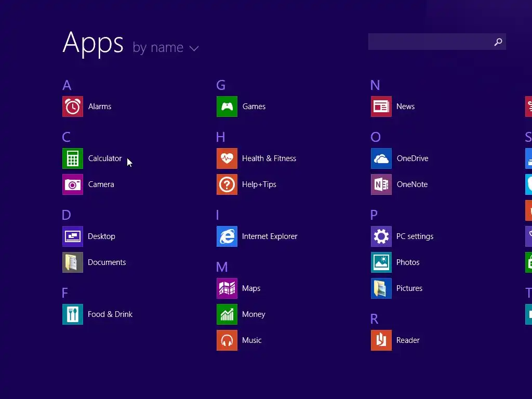Screen dimensions: 532x399
Task: Open the Alarms app icon
Action: (x=73, y=107)
